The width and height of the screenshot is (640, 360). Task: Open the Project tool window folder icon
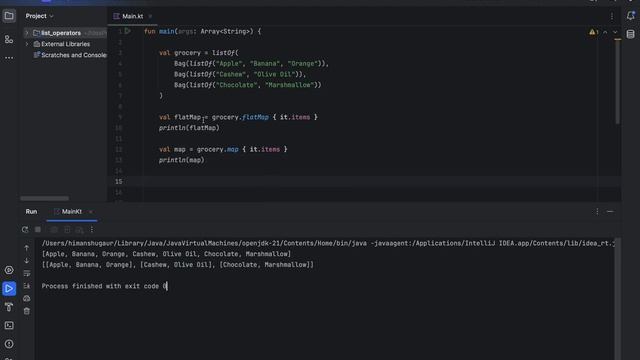(9, 16)
